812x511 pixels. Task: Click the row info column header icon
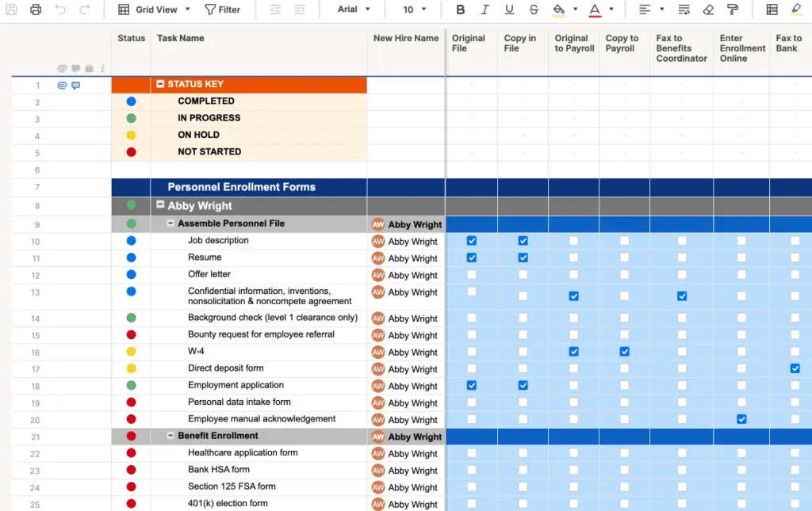click(x=102, y=68)
